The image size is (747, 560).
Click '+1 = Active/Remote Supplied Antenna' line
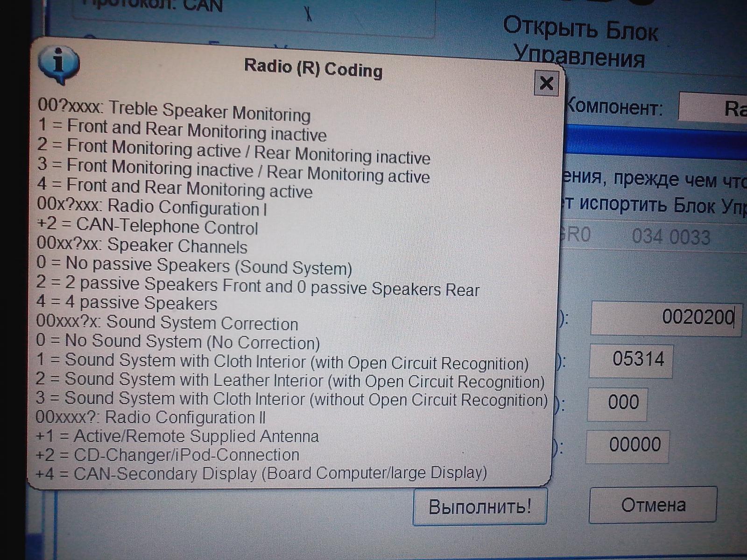(x=177, y=436)
